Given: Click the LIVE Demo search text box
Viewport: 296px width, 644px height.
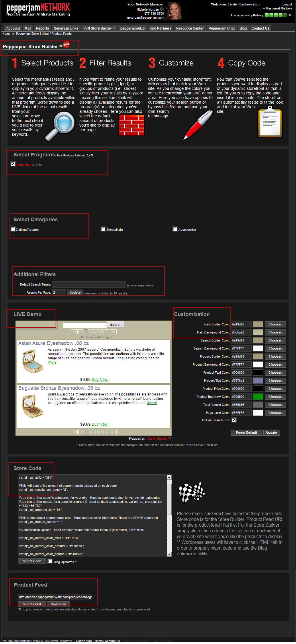Looking at the screenshot, I should [x=85, y=325].
